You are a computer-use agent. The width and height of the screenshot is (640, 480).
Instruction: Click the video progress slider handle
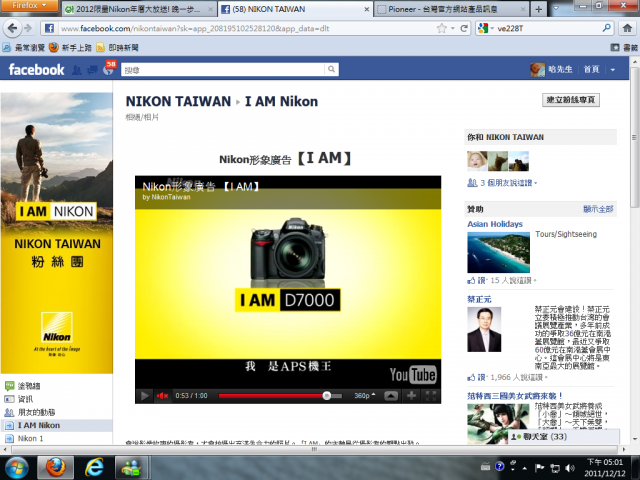(327, 396)
